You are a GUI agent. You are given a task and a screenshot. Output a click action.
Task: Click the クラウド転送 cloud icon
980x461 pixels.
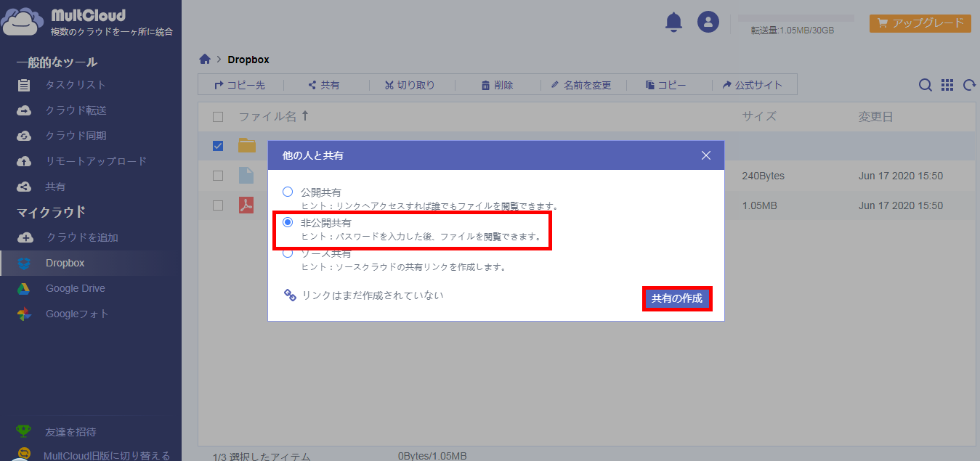[24, 110]
